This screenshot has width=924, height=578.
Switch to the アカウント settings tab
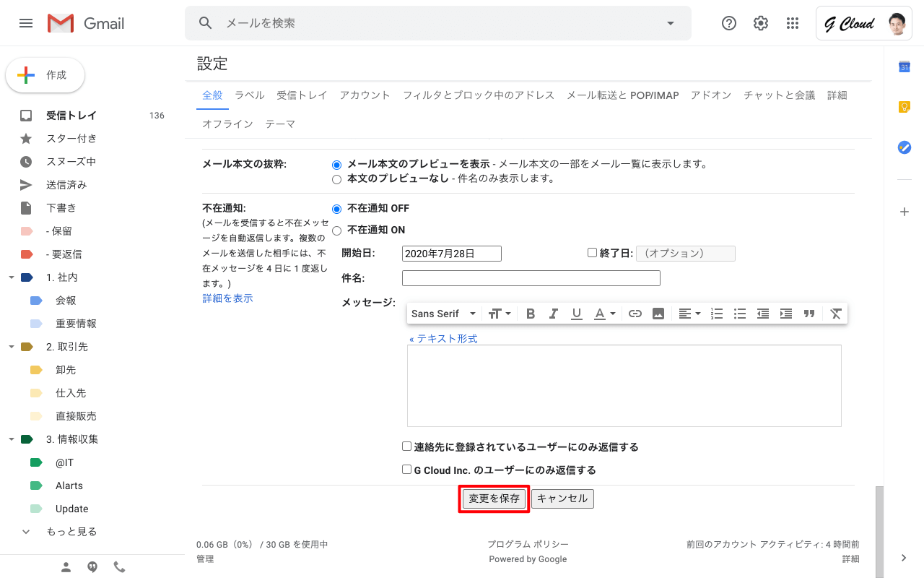365,95
